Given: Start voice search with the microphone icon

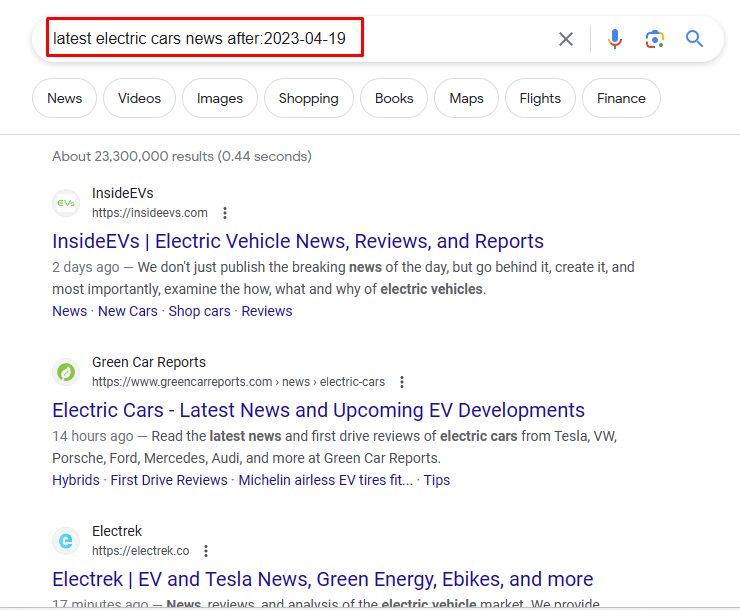Looking at the screenshot, I should point(615,39).
